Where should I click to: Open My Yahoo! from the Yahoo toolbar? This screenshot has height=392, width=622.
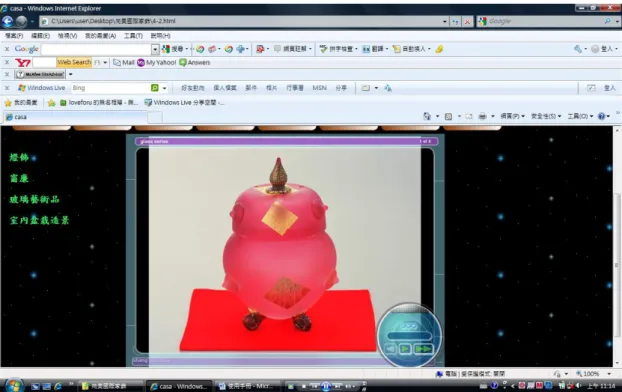[156, 63]
